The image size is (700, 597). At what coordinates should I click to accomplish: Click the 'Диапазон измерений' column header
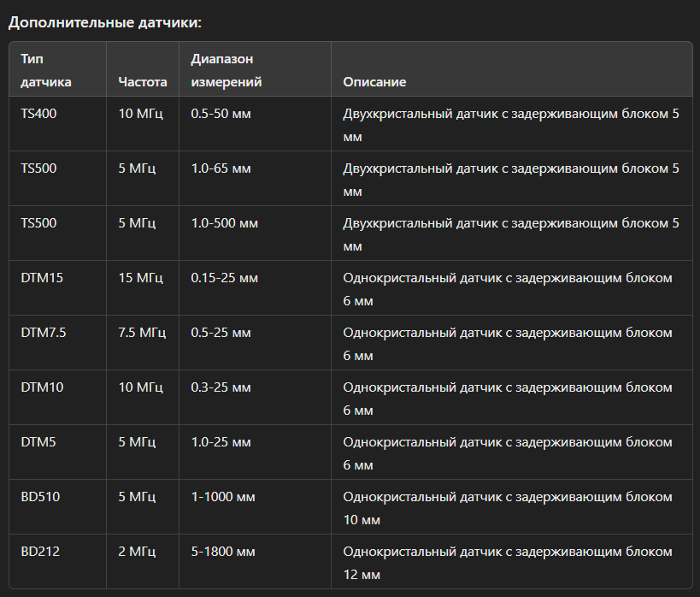click(226, 70)
